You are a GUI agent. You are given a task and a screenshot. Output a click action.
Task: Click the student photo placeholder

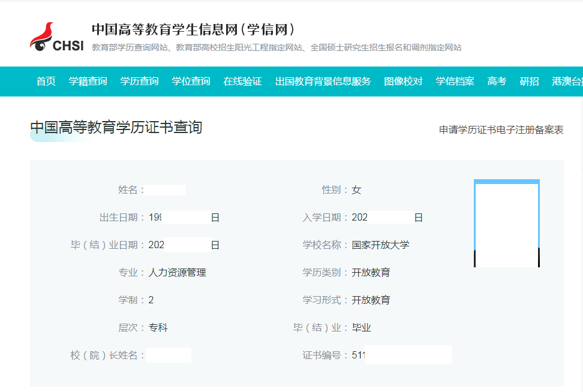pos(507,224)
